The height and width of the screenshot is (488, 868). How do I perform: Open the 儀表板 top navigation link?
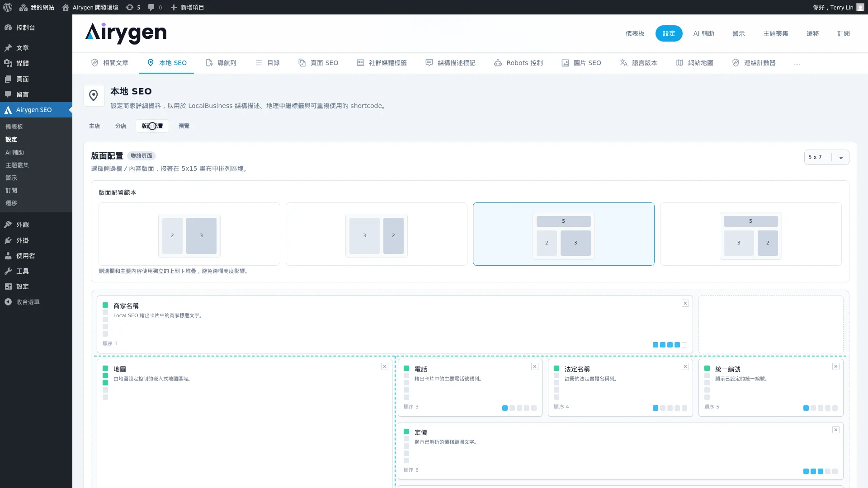click(635, 33)
